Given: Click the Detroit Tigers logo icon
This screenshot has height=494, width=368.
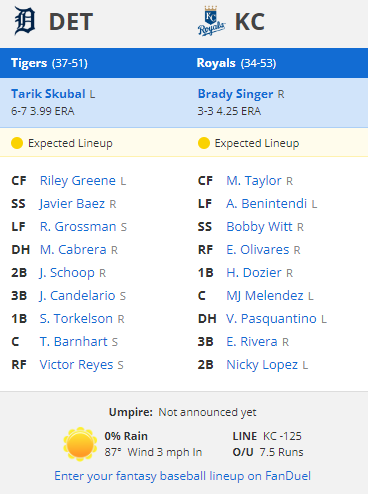Looking at the screenshot, I should [25, 21].
